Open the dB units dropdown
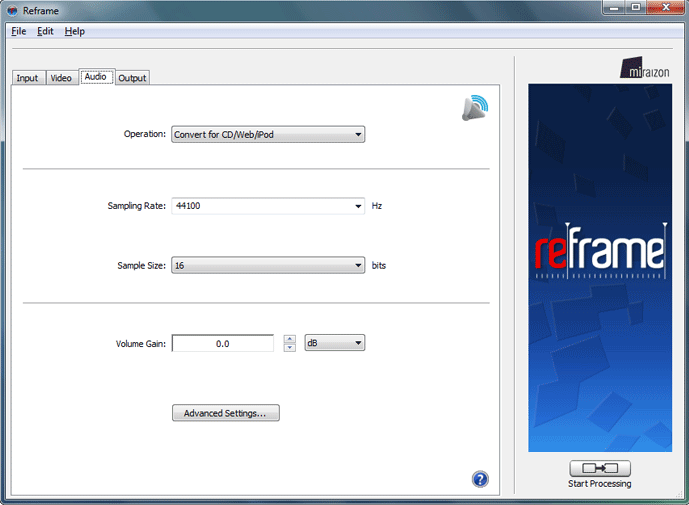 tap(334, 343)
